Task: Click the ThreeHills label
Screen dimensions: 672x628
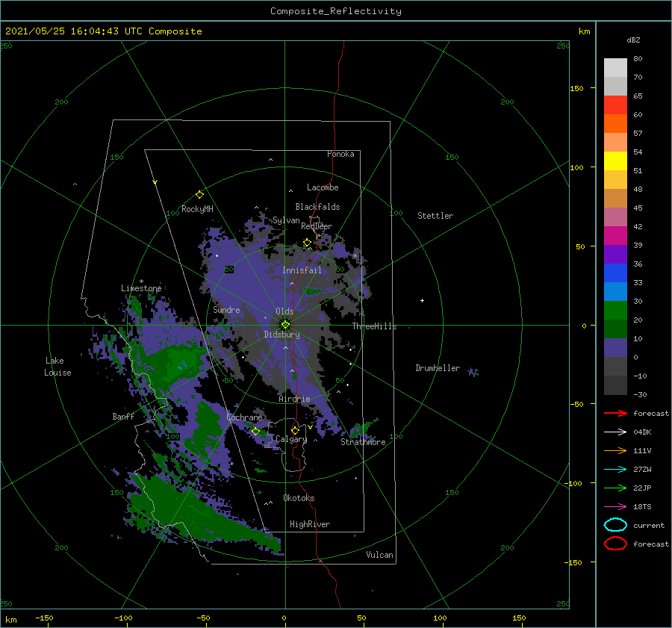Action: click(x=375, y=326)
